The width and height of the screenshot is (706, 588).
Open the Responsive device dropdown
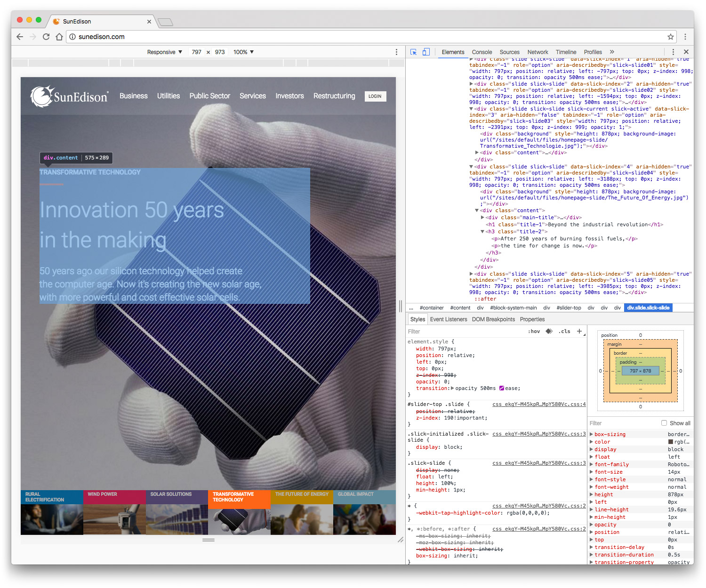pos(164,52)
